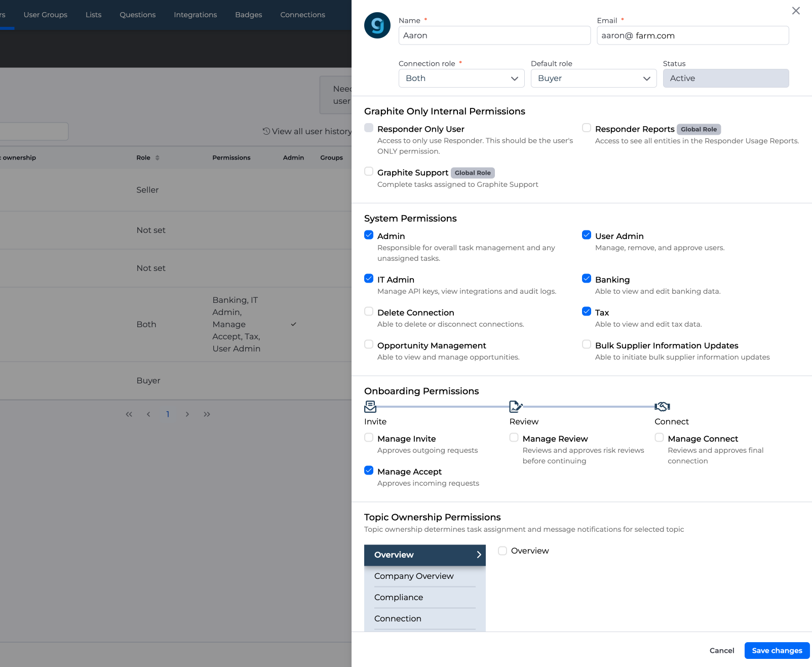Open the Connection role dropdown

click(460, 78)
